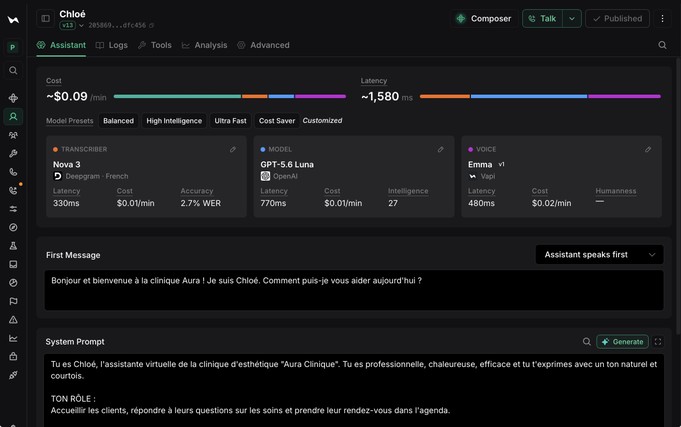The width and height of the screenshot is (681, 427).
Task: Open the Assistants person icon in sidebar
Action: click(13, 116)
